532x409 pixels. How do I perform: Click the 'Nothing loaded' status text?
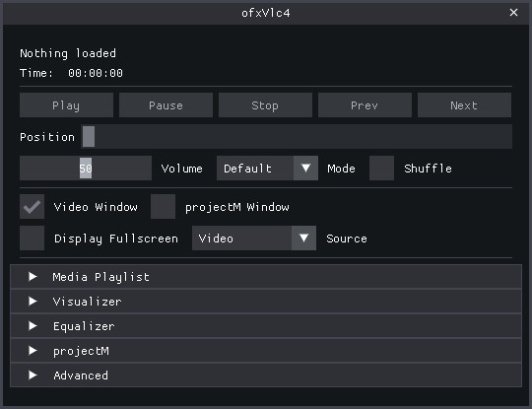point(68,53)
